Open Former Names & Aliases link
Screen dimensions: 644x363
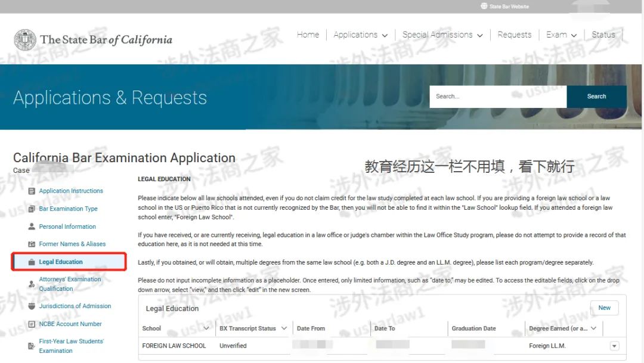72,244
